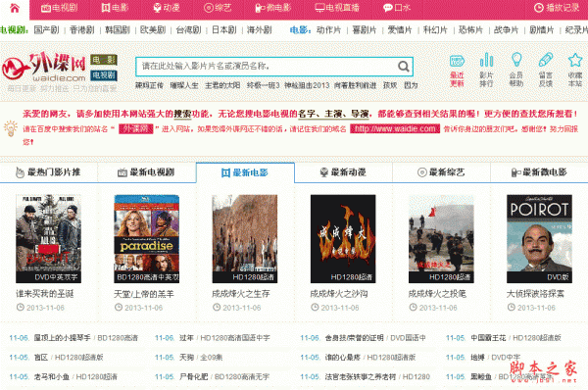Open 微电影 in top navigation bar
This screenshot has height=390, width=588.
coord(273,8)
